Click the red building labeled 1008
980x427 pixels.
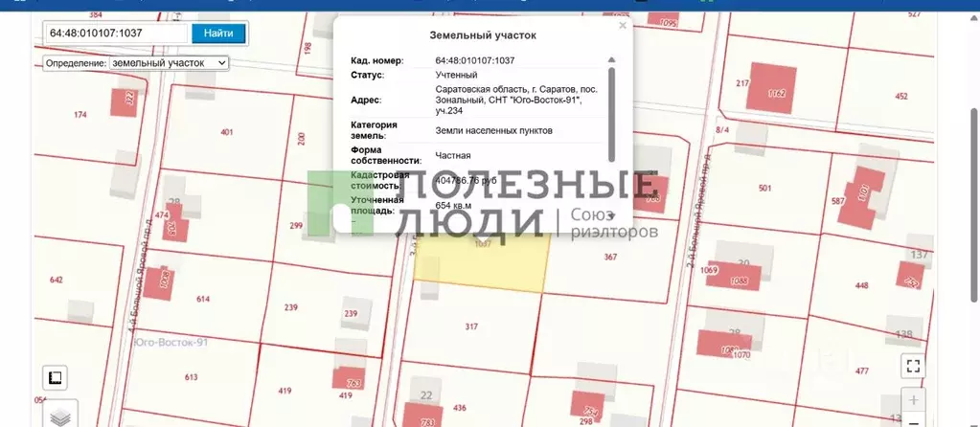click(x=159, y=282)
